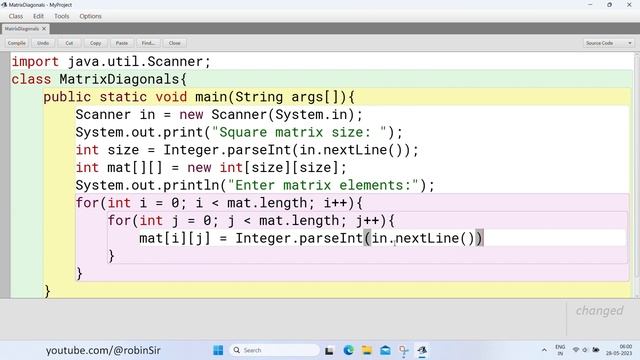Launch Microsoft Edge from the taskbar
Image resolution: width=640 pixels, height=360 pixels.
(x=348, y=350)
